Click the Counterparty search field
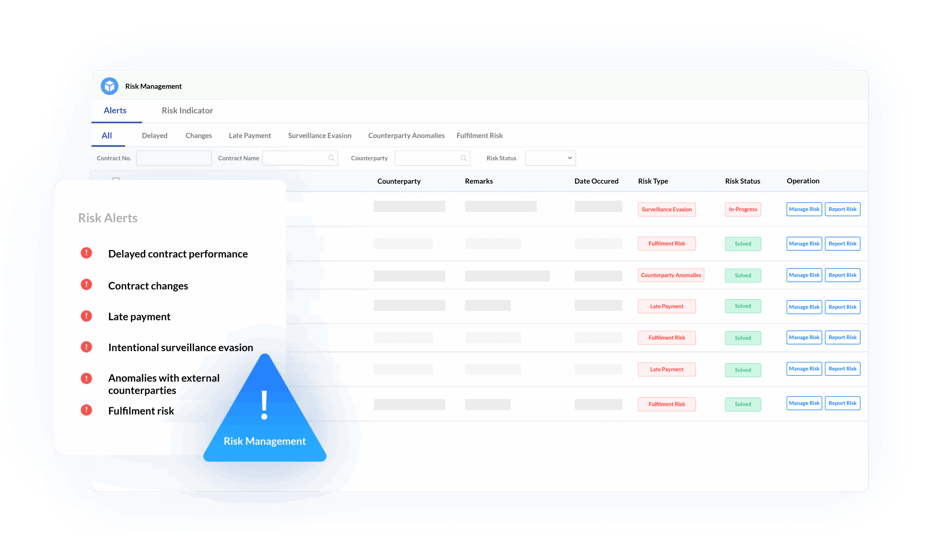The height and width of the screenshot is (560, 925). click(432, 158)
